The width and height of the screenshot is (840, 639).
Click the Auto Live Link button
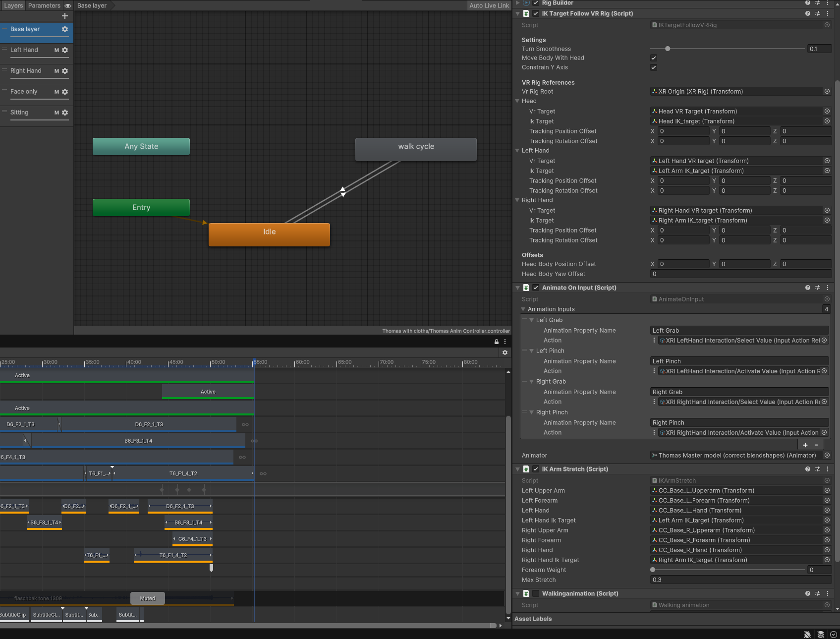coord(489,5)
